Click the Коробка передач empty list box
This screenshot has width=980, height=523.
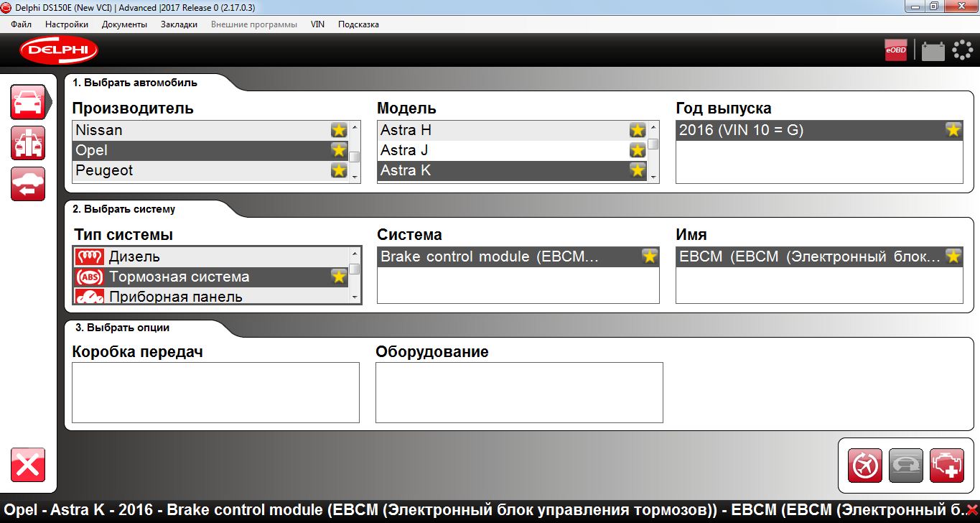coord(215,392)
